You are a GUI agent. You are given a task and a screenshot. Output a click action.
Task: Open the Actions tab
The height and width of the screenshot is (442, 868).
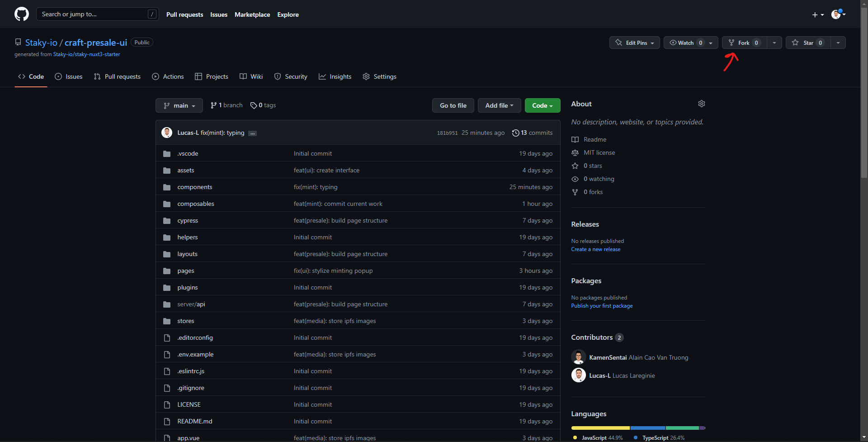168,76
